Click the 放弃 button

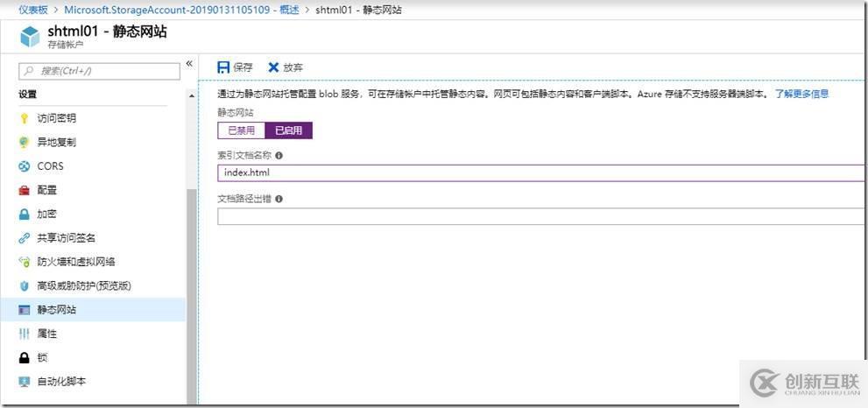point(286,67)
